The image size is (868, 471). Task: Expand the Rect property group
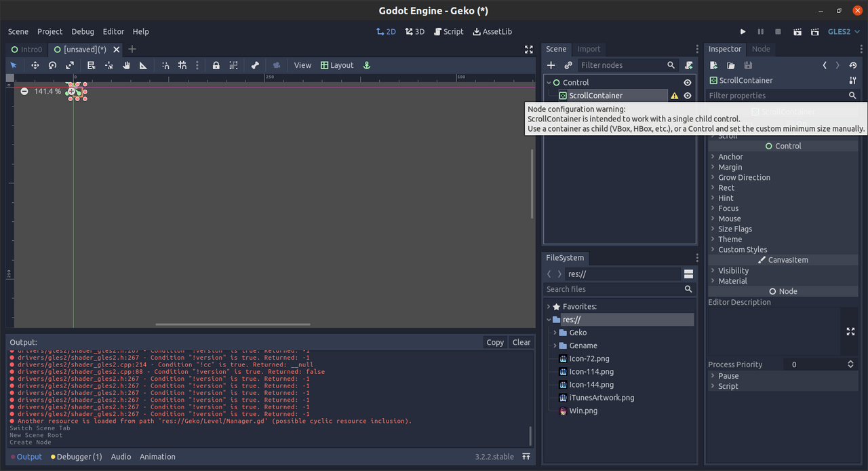click(726, 188)
